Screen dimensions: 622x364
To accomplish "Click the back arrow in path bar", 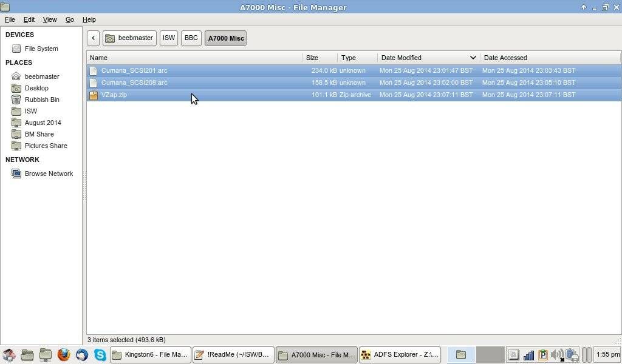I will (x=93, y=38).
